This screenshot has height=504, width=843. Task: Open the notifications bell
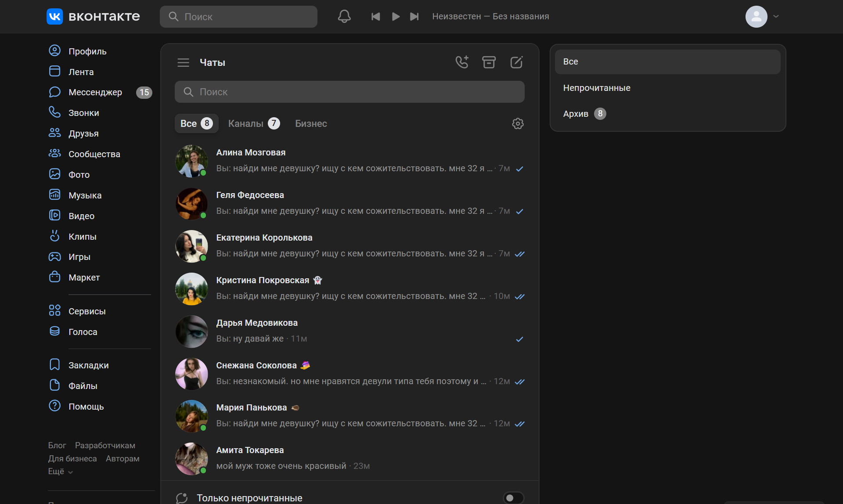pos(344,17)
